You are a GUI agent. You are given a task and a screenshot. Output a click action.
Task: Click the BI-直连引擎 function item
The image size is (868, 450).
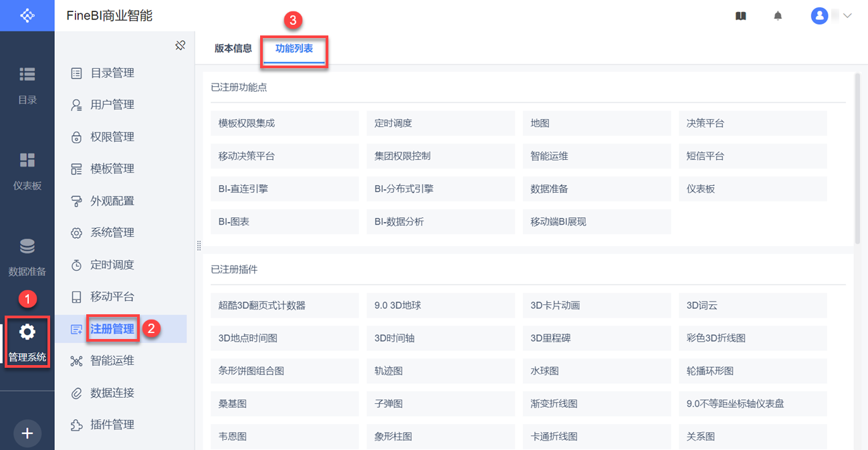point(285,189)
